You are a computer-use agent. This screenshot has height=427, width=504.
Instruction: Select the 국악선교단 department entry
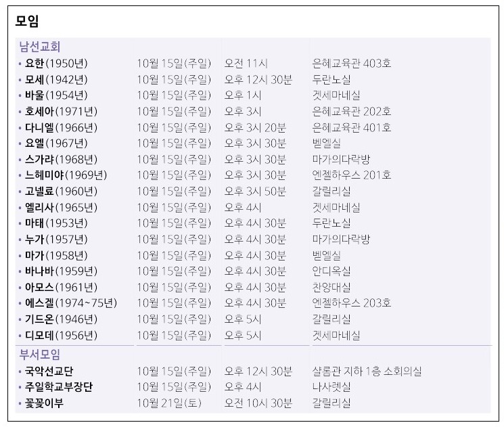49,371
